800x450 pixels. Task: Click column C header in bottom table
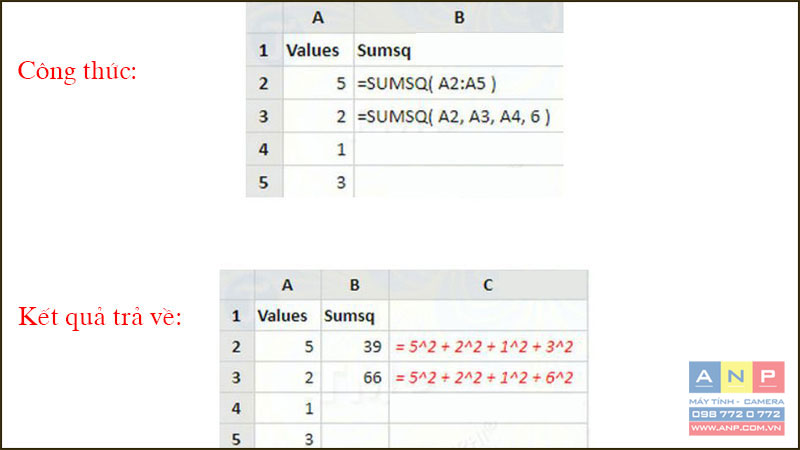click(487, 285)
